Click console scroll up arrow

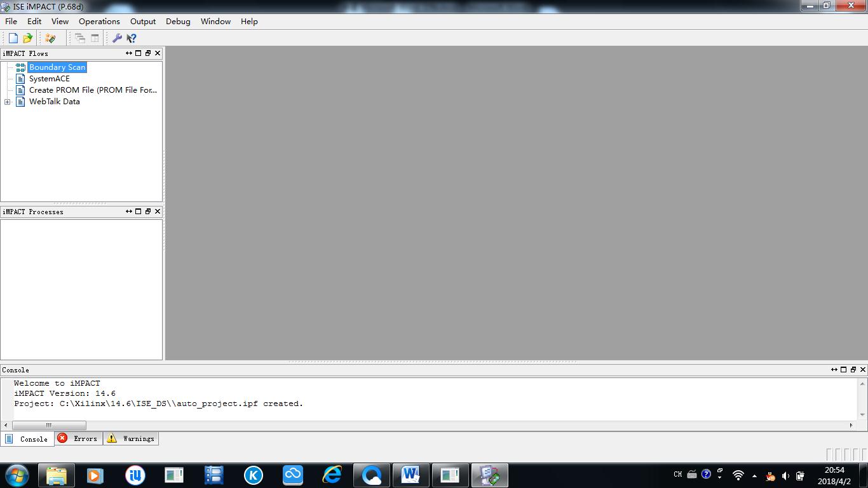(862, 383)
